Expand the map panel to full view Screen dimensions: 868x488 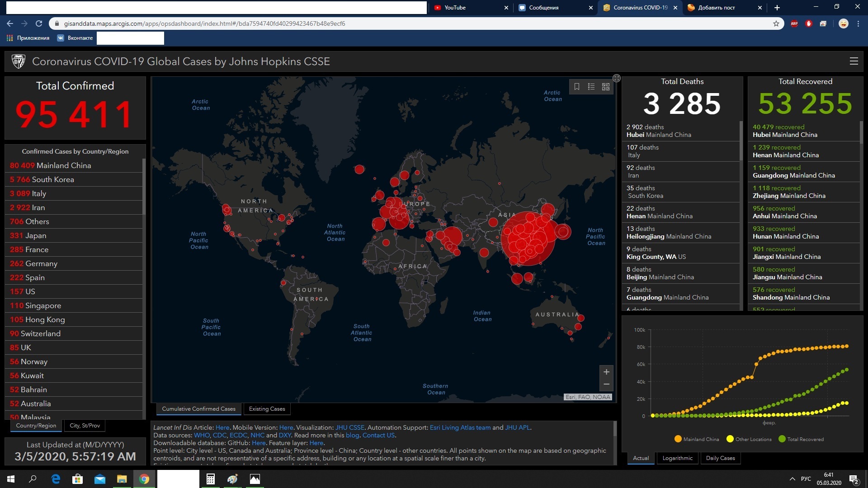click(x=617, y=78)
